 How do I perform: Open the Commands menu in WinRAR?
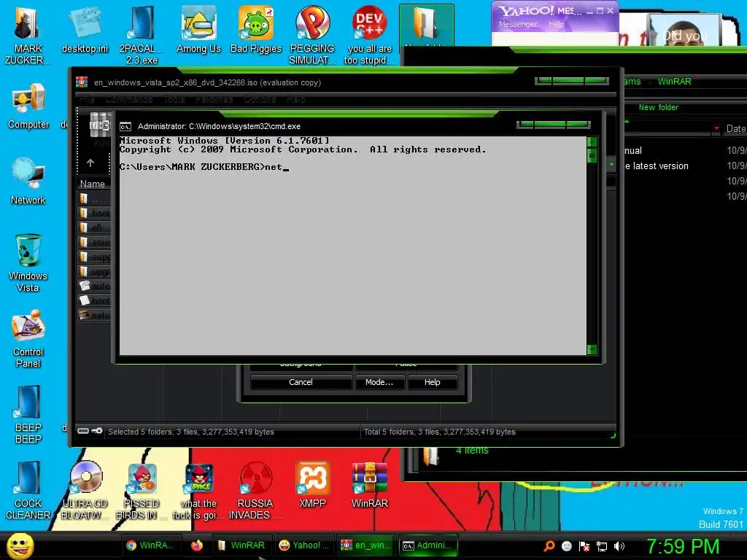(x=128, y=99)
